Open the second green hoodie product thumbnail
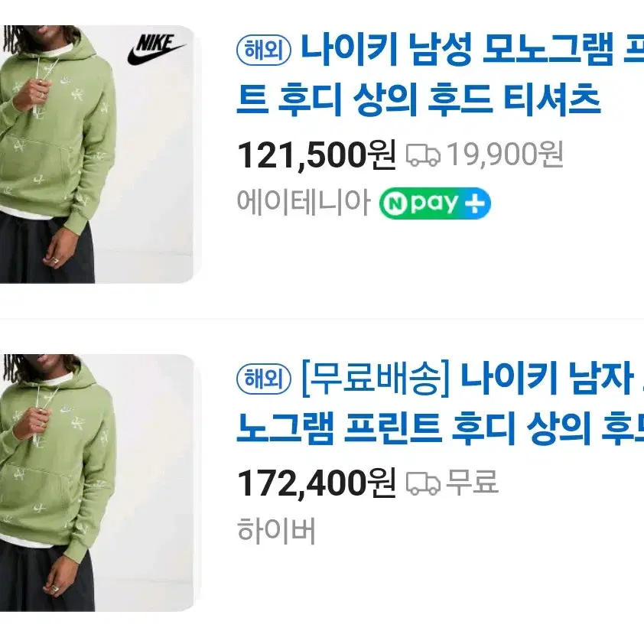This screenshot has width=644, height=644. pos(97,483)
